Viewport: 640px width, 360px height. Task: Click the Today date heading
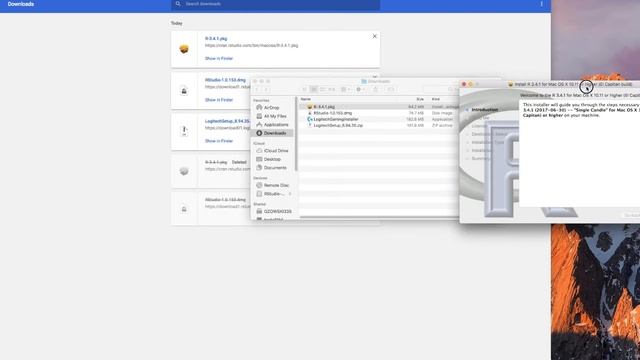[x=177, y=23]
